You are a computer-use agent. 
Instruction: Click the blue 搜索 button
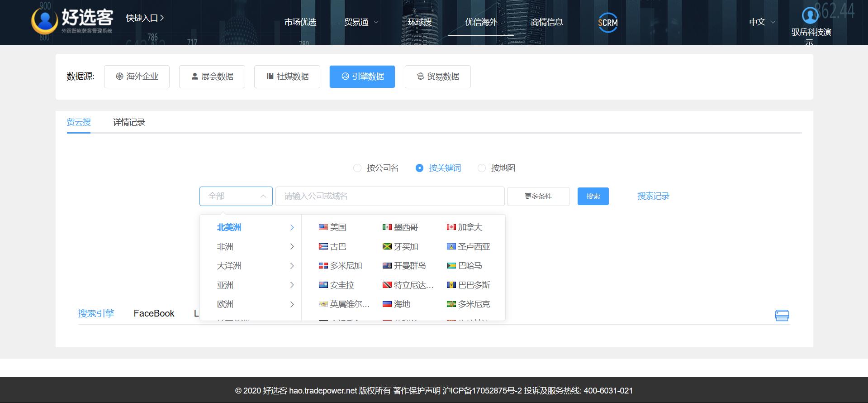click(593, 197)
